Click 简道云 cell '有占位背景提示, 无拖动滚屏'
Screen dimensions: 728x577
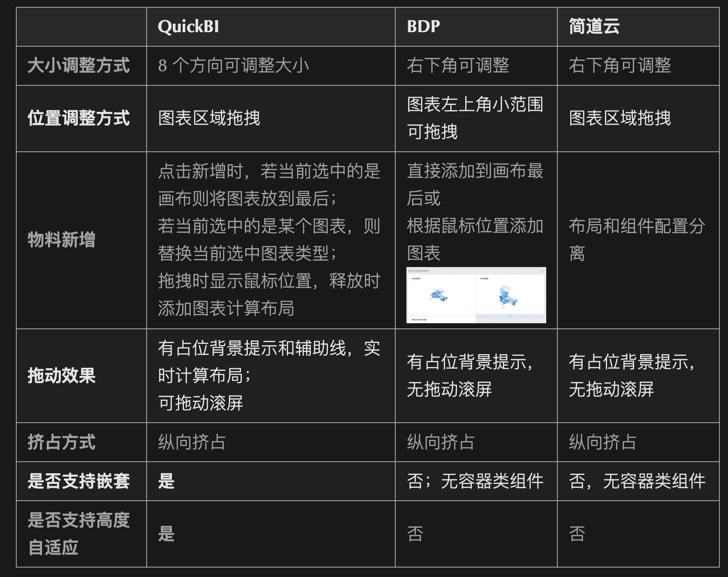[632, 376]
